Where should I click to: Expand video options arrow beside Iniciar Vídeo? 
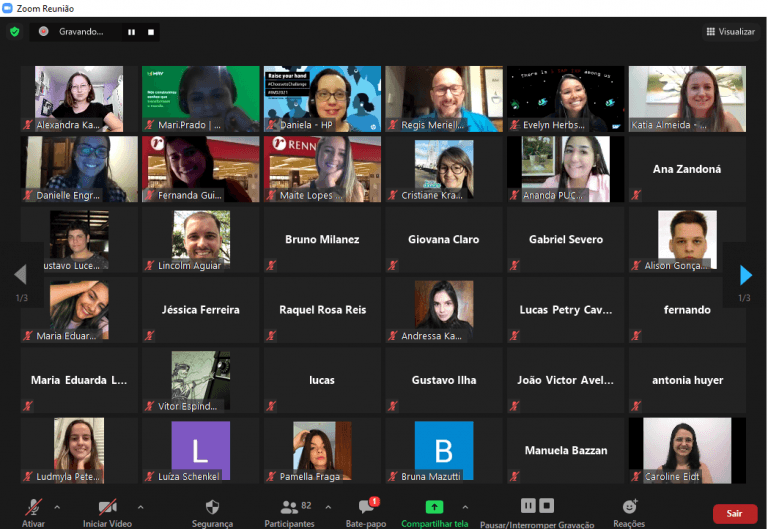tap(140, 507)
